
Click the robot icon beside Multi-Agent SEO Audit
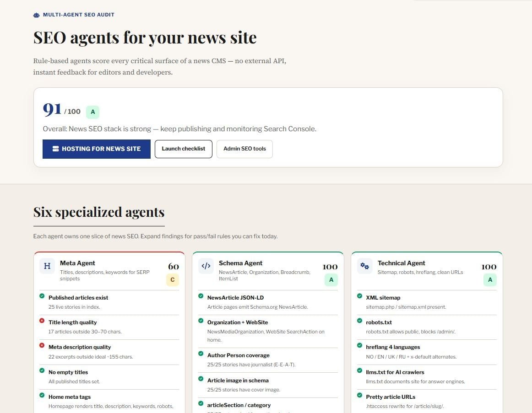point(36,15)
